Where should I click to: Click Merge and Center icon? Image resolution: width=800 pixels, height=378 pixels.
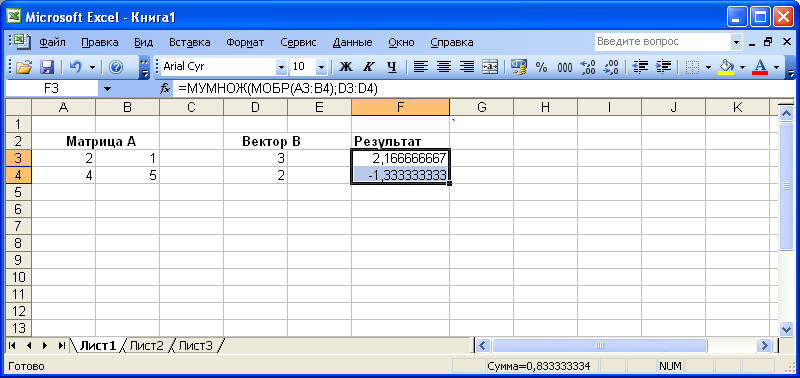click(490, 67)
